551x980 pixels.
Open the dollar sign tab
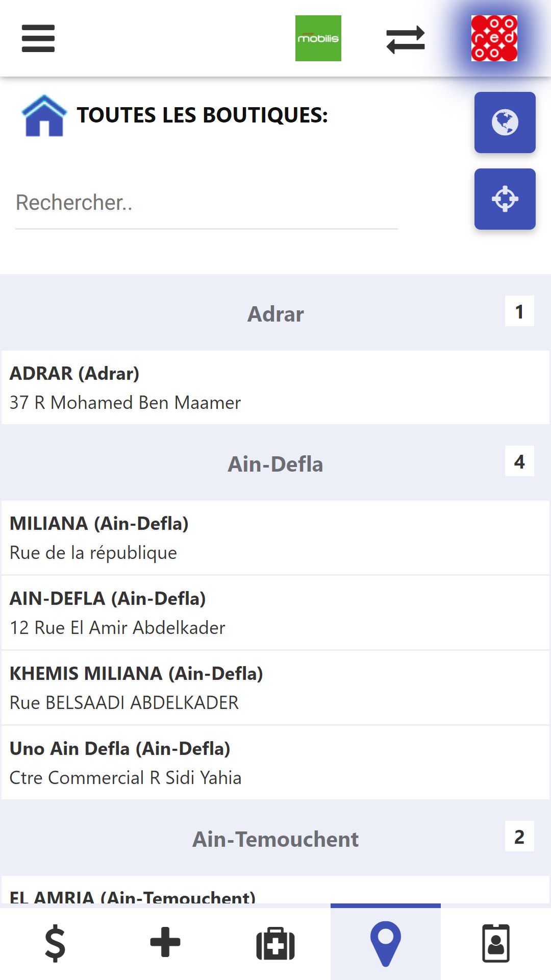coord(55,943)
